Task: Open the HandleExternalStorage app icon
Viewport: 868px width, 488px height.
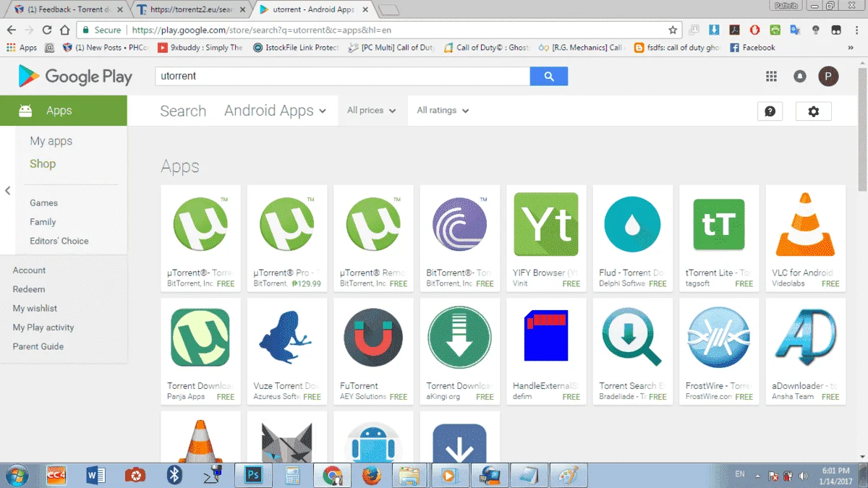Action: pos(545,337)
